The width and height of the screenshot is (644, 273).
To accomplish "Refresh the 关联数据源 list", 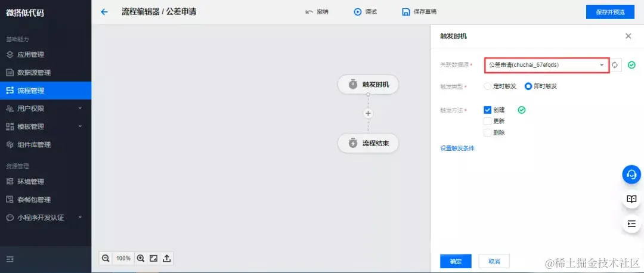I will 615,66.
